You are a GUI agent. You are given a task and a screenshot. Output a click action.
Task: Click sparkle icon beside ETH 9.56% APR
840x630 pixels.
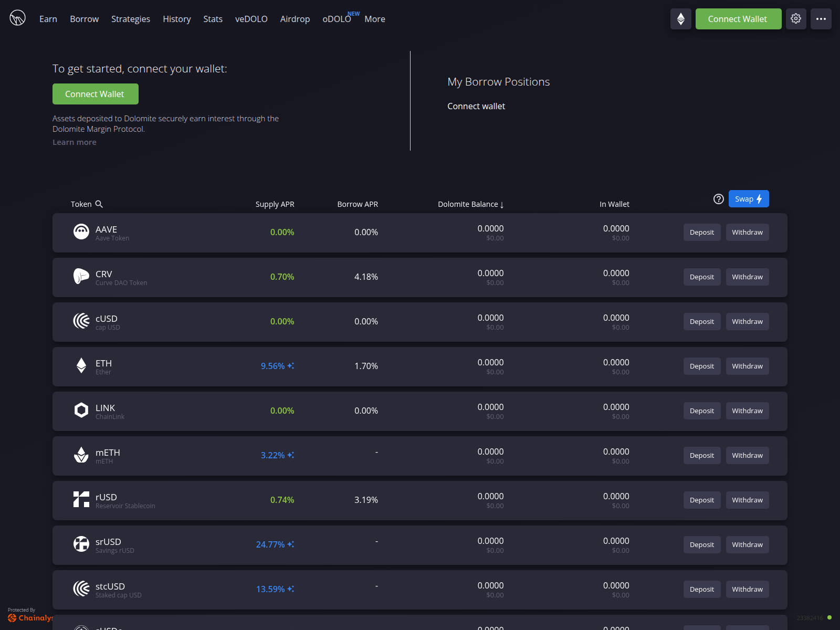(291, 366)
